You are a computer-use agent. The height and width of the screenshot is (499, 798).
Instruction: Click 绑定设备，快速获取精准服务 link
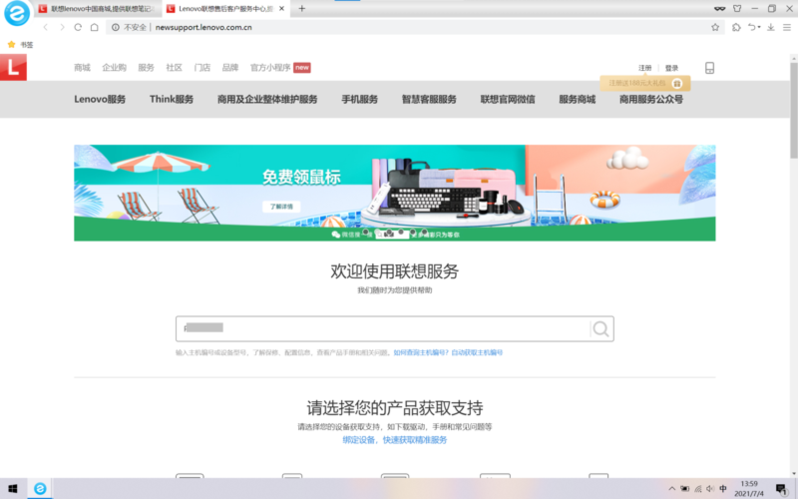(394, 440)
